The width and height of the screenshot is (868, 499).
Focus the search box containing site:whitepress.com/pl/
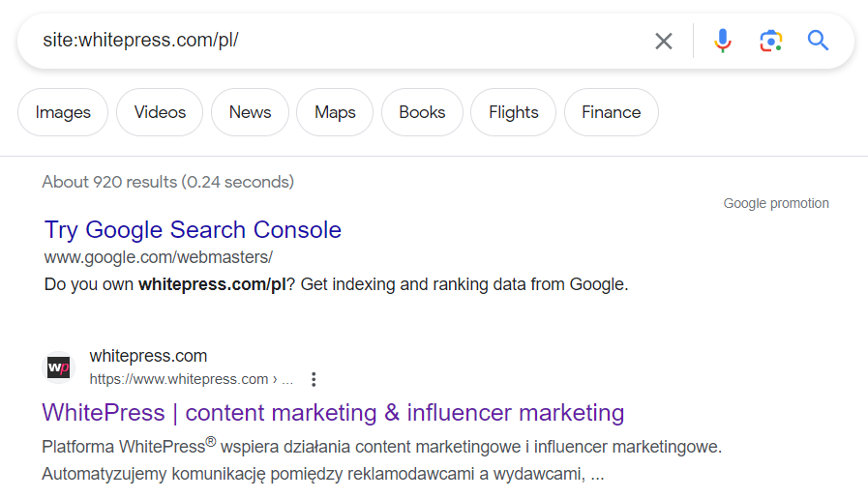tap(344, 41)
